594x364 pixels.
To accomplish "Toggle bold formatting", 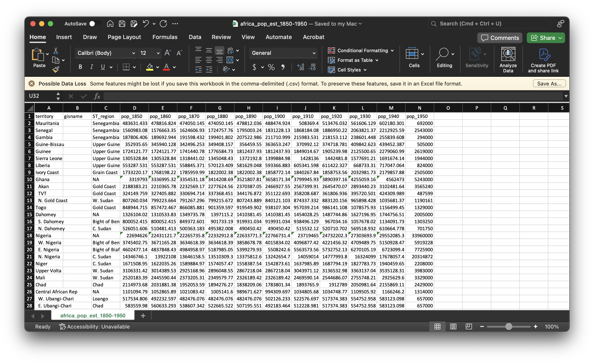I will click(x=80, y=67).
